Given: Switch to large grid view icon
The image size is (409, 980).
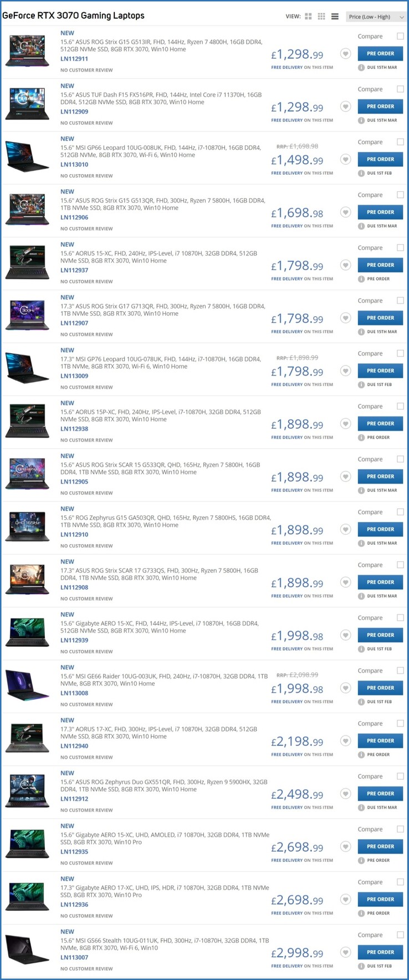Looking at the screenshot, I should (x=308, y=17).
